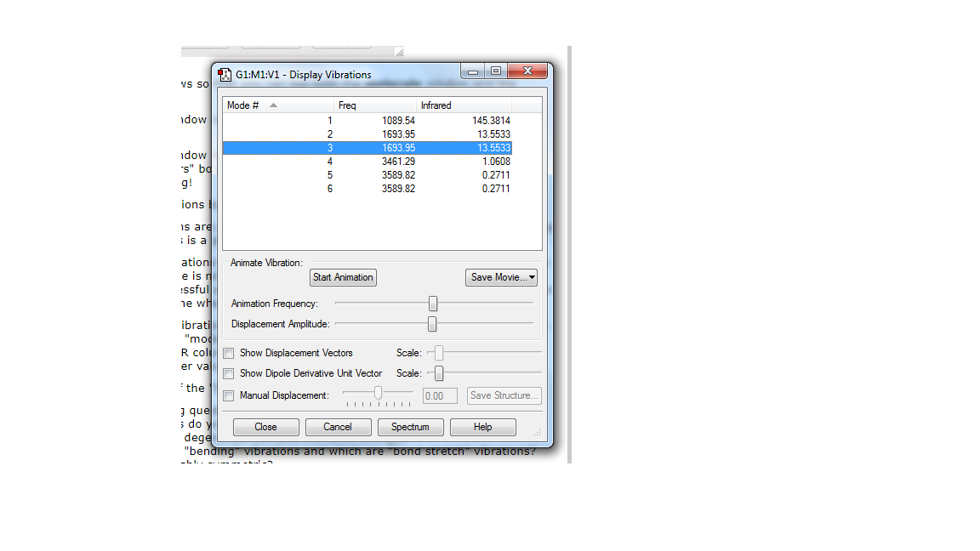The width and height of the screenshot is (980, 551).
Task: Click the Mode # sort arrow
Action: (x=273, y=105)
